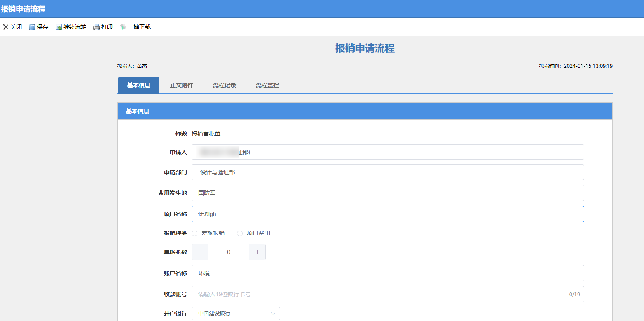
Task: Click the Close (关闭) X icon
Action: 6,27
